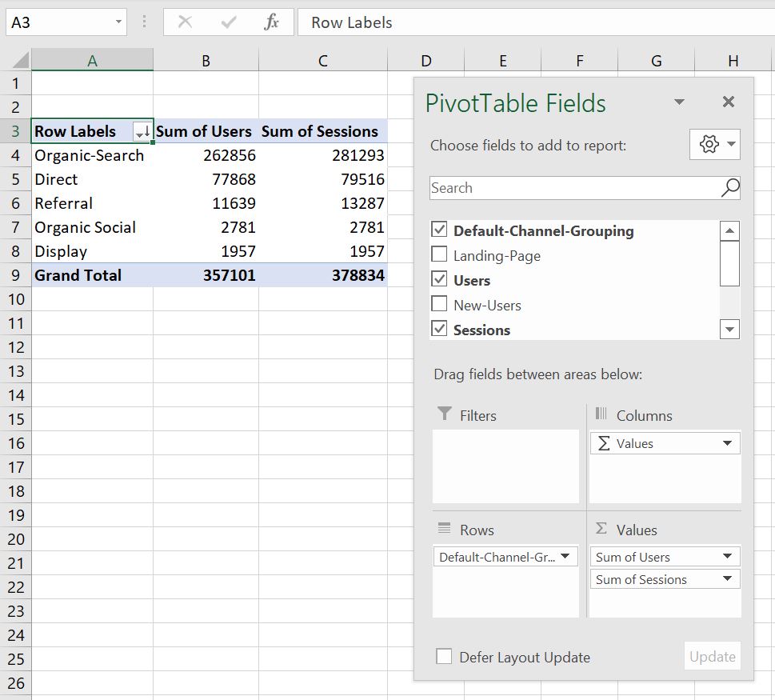Open the PivotTable Fields gear tools menu
The image size is (775, 700).
coord(715,145)
